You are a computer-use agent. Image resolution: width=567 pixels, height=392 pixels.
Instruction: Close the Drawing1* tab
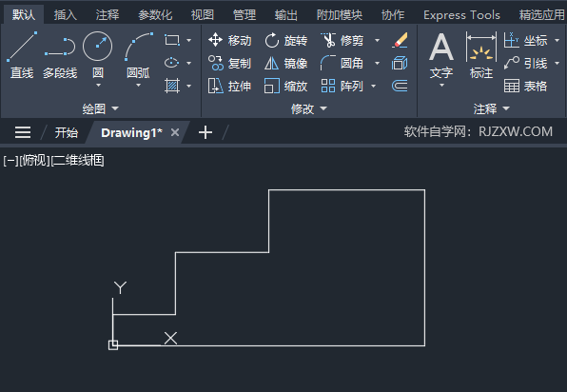[175, 132]
